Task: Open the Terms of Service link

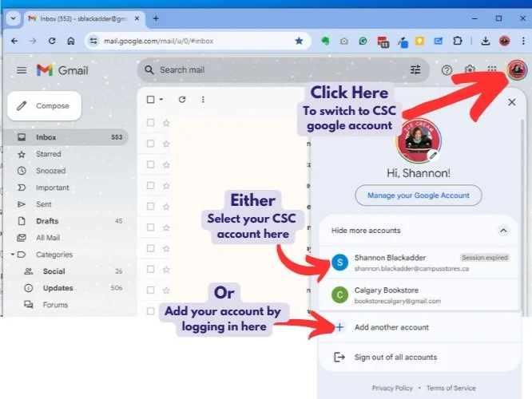Action: [451, 388]
